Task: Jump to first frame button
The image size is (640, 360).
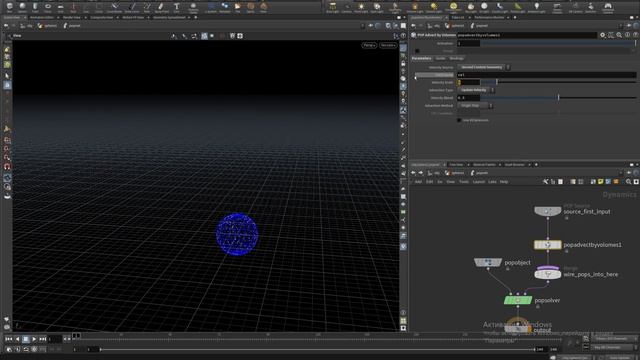Action: 9,339
